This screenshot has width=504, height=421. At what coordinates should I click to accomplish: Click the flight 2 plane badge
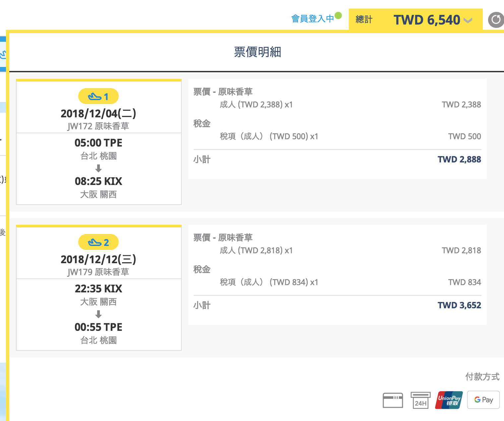tap(98, 242)
